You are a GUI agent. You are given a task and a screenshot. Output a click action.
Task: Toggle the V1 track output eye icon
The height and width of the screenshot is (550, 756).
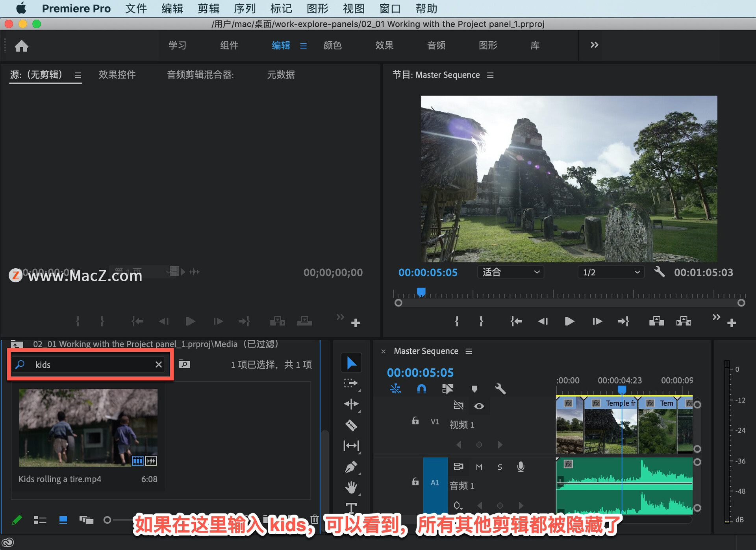click(x=479, y=406)
